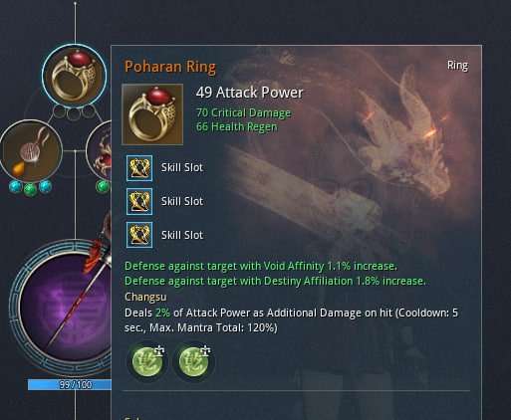Select the second green mantra orb
Viewport: 511px width, 420px height.
tap(193, 362)
